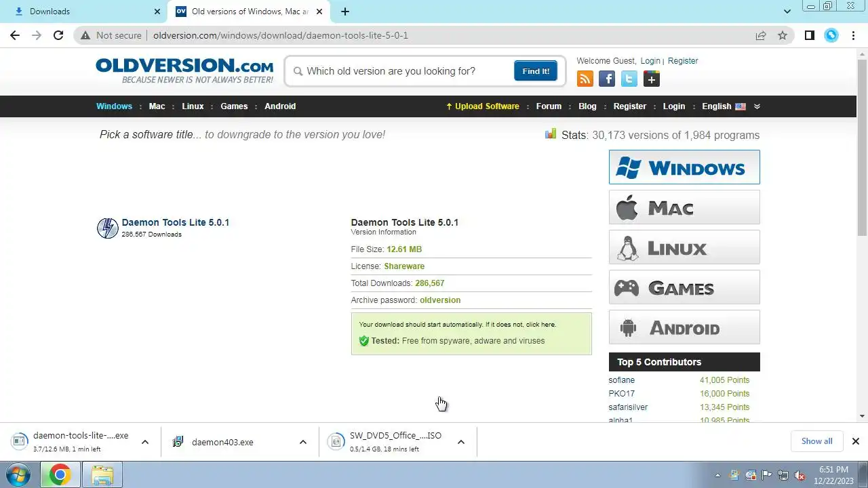Click Upload Software link
The height and width of the screenshot is (488, 868).
[x=482, y=106]
